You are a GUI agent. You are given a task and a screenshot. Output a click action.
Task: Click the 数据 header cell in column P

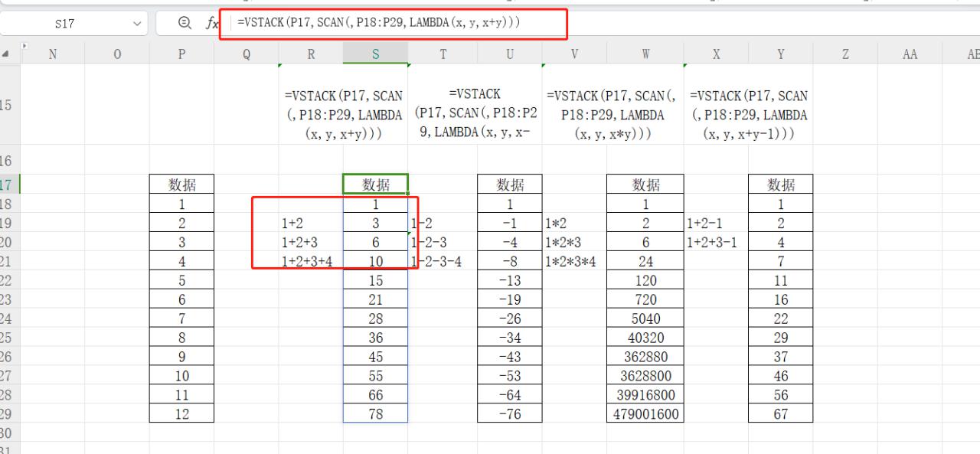point(181,185)
